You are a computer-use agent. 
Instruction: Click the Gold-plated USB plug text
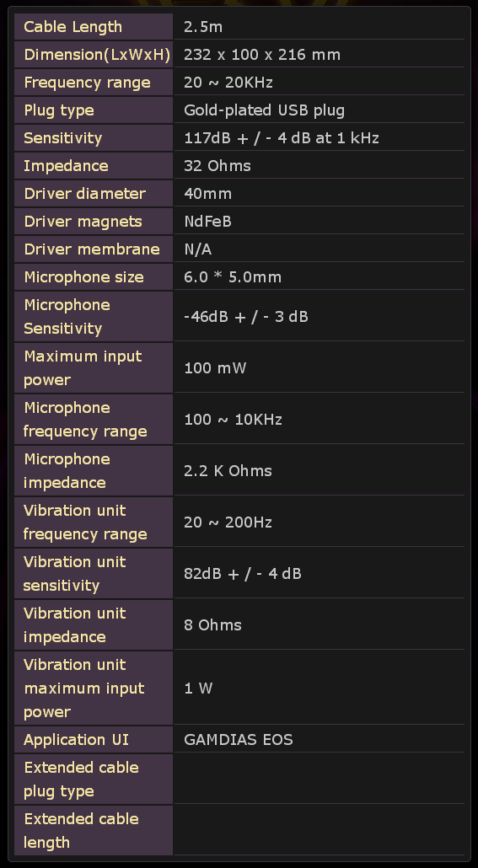tap(264, 110)
